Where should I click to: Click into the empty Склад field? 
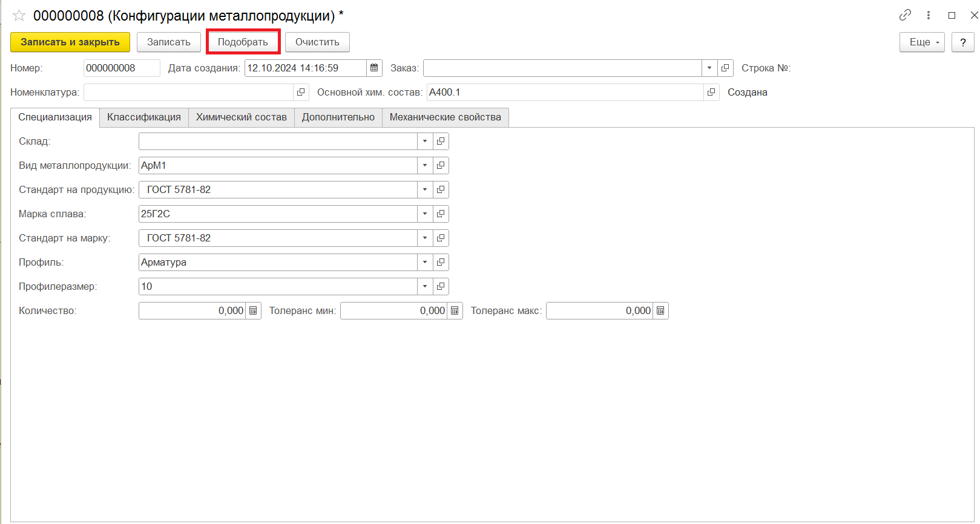click(x=278, y=141)
